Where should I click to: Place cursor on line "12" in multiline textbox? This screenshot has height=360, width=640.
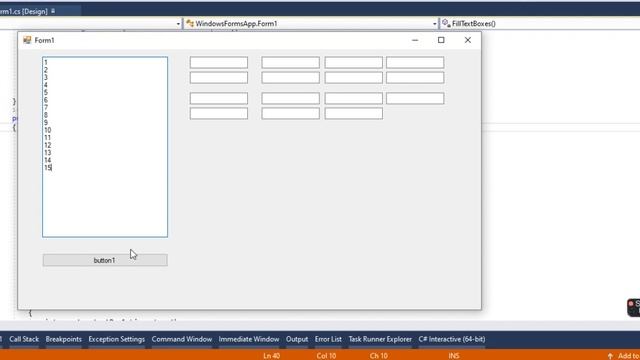coord(47,145)
